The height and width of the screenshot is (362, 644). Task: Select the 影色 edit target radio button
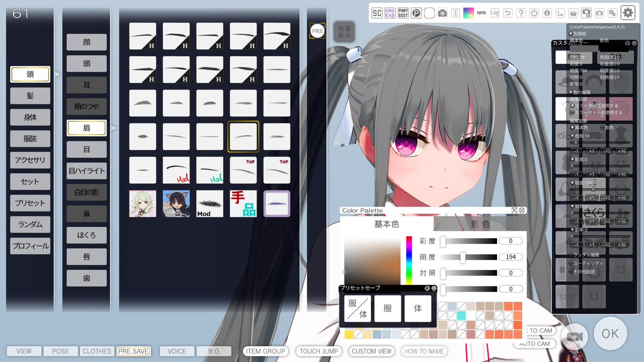pos(602,127)
